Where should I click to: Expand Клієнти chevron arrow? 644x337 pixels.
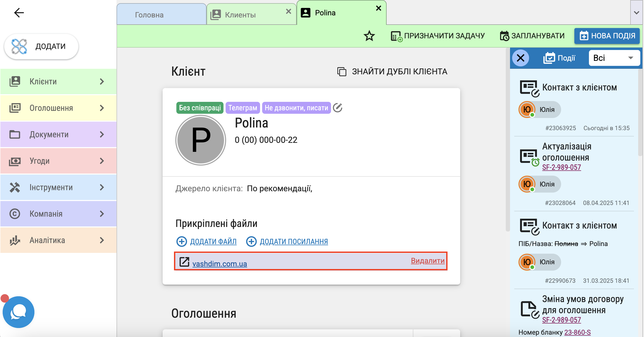click(102, 81)
